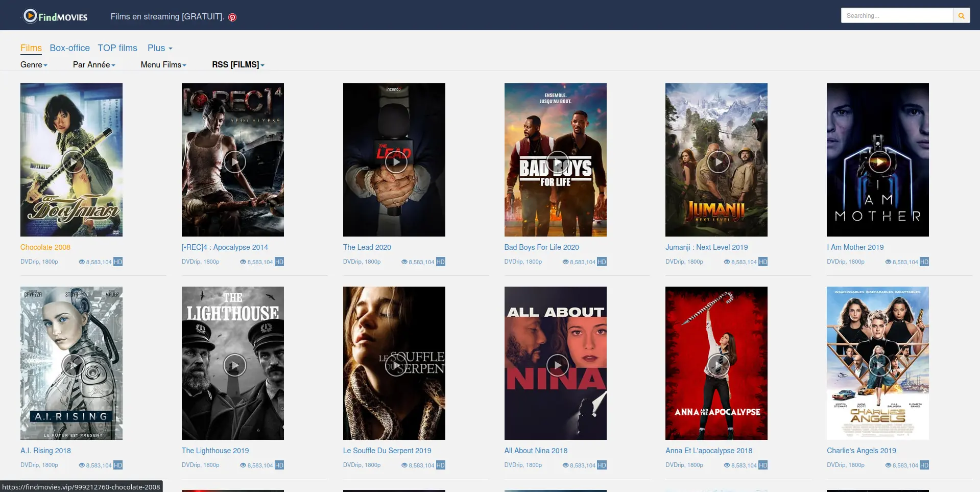980x492 pixels.
Task: Select the Films tab
Action: [x=31, y=48]
